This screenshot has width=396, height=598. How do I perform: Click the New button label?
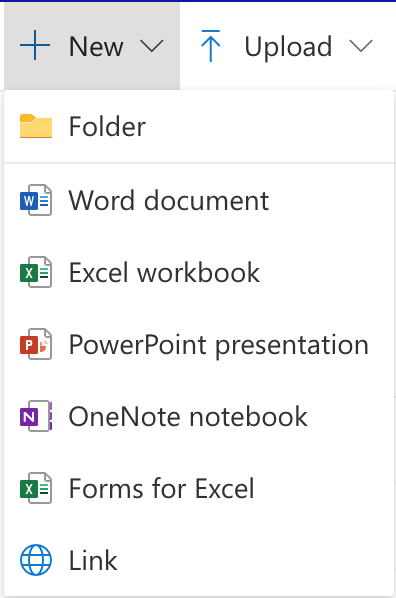pos(96,47)
